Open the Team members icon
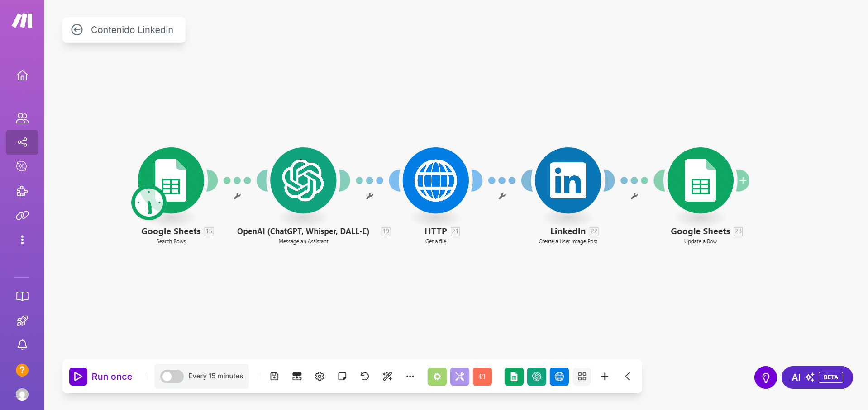 (x=22, y=118)
